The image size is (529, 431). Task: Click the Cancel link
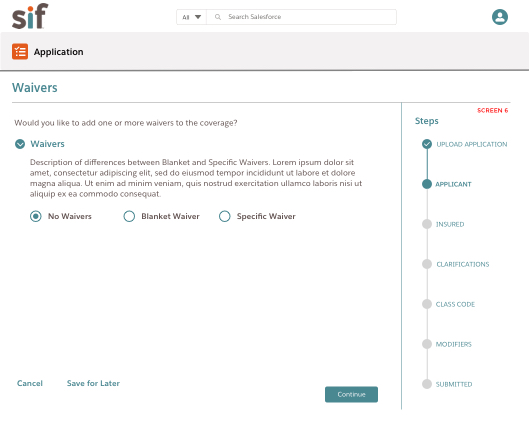point(30,383)
